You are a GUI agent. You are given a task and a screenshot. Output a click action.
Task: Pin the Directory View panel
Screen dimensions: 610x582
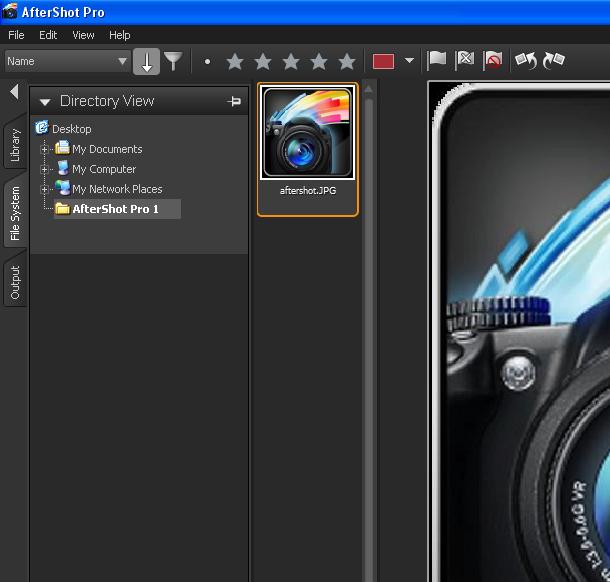[x=234, y=102]
